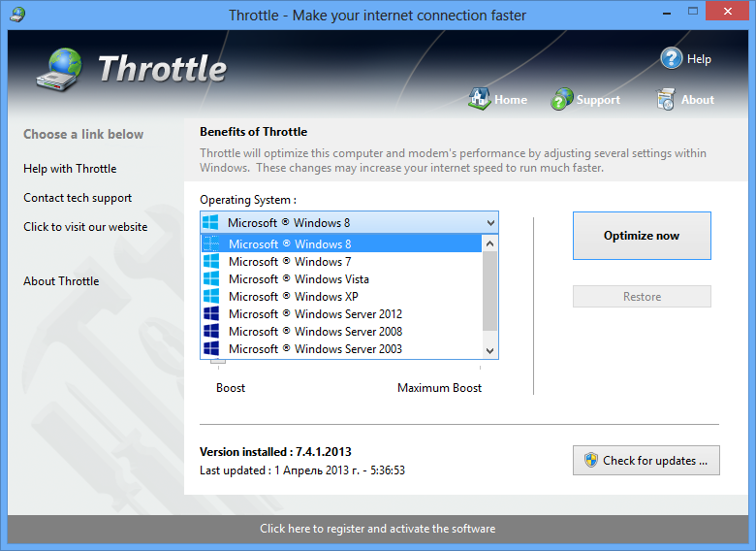Click the Throttle modem globe logo
756x551 pixels.
coord(59,70)
